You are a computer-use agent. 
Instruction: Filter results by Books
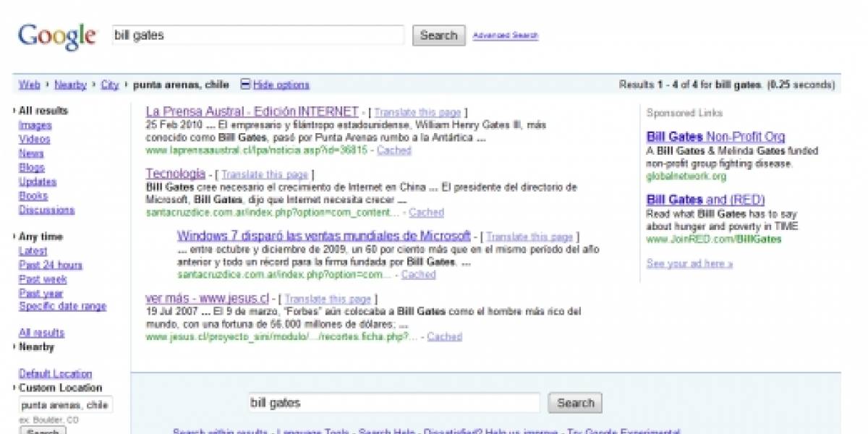pyautogui.click(x=33, y=195)
